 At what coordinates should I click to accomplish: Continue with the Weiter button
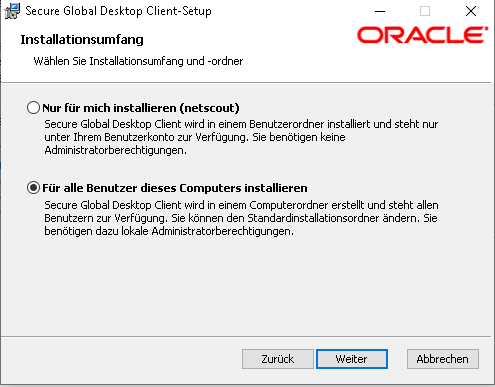pyautogui.click(x=352, y=359)
